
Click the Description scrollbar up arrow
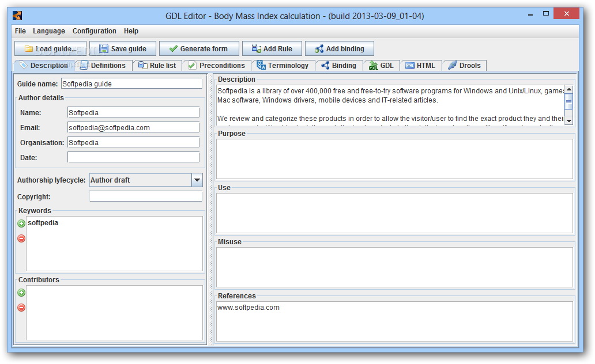[x=569, y=89]
